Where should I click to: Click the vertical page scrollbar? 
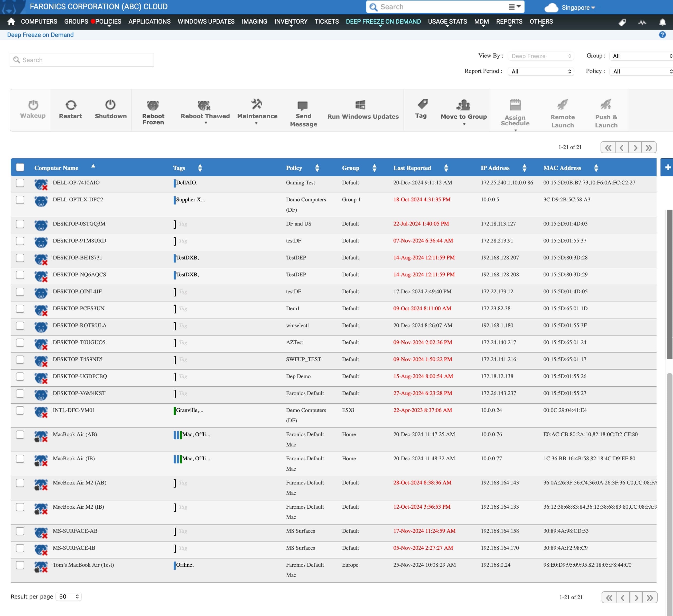[669, 284]
